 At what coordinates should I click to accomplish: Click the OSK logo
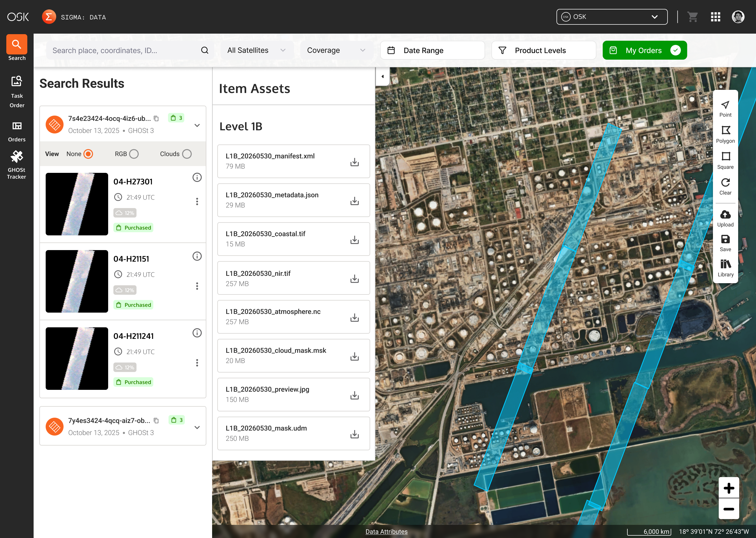[18, 17]
